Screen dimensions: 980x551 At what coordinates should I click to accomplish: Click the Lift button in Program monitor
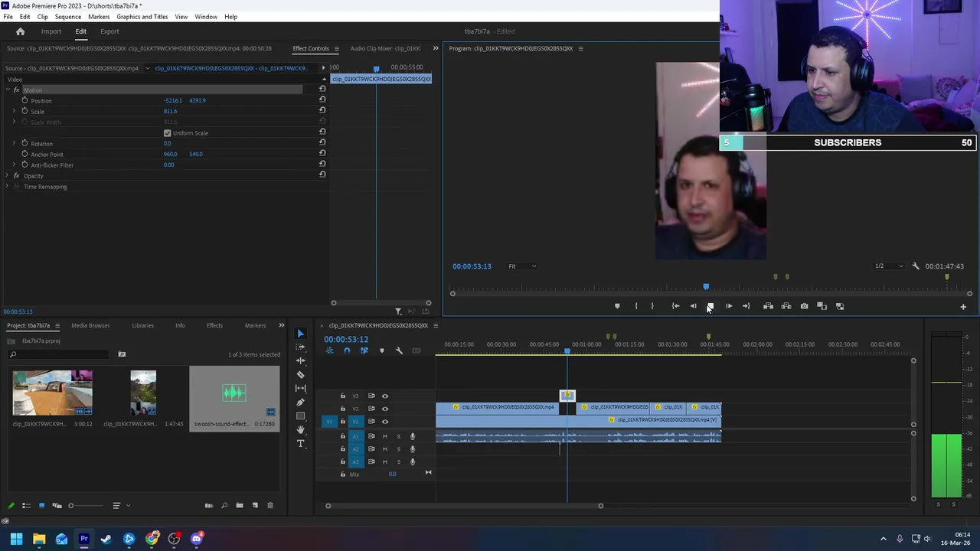pyautogui.click(x=768, y=306)
